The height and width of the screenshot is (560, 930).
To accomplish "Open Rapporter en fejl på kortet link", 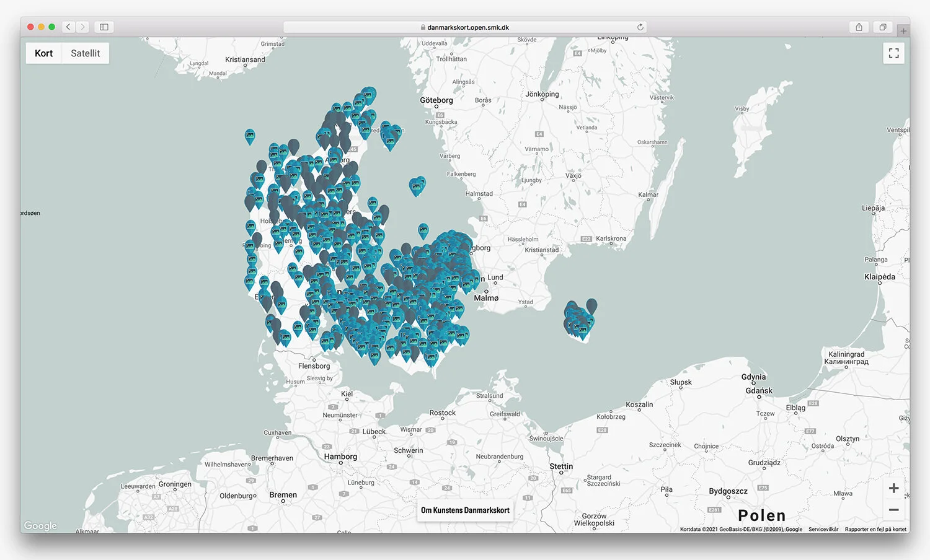I will tap(875, 529).
